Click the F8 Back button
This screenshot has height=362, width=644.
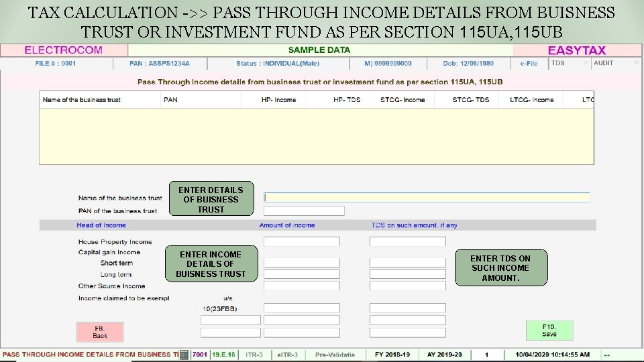coord(100,332)
